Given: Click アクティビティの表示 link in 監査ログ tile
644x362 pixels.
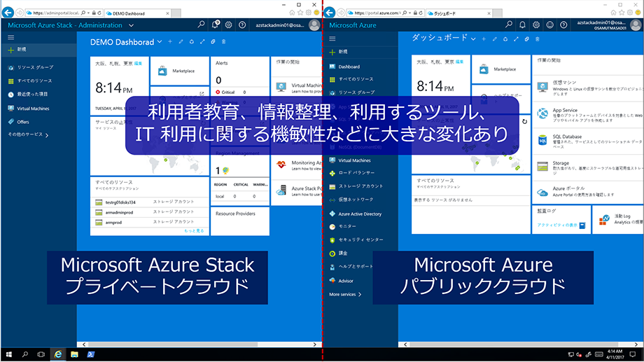Looking at the screenshot, I should pos(557,225).
